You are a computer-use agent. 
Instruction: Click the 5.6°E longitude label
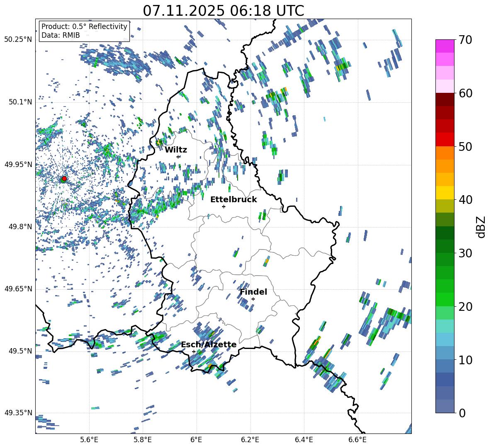(x=89, y=440)
